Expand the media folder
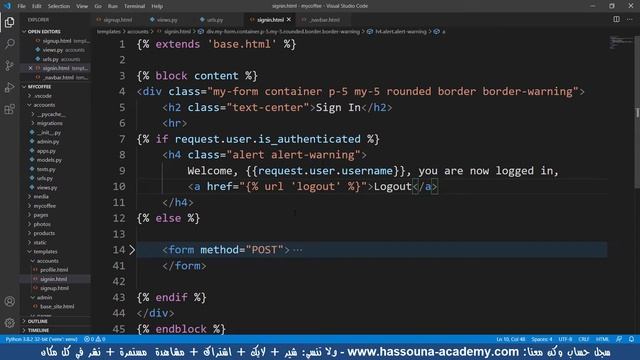Image resolution: width=640 pixels, height=360 pixels. (x=41, y=197)
